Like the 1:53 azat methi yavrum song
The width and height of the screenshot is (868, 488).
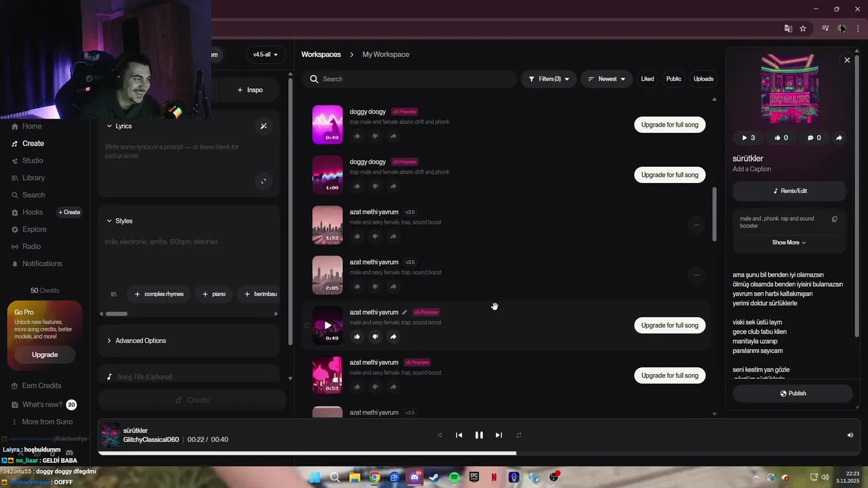(357, 237)
